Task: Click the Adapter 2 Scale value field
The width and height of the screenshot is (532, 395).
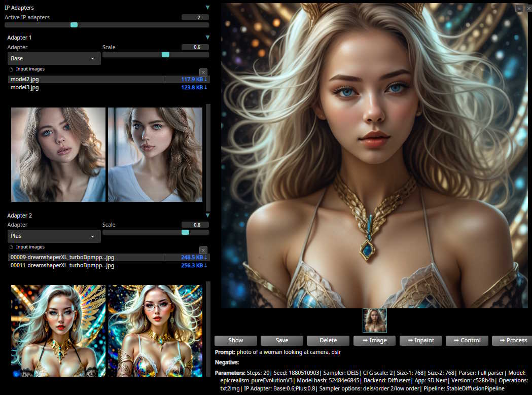Action: click(195, 225)
